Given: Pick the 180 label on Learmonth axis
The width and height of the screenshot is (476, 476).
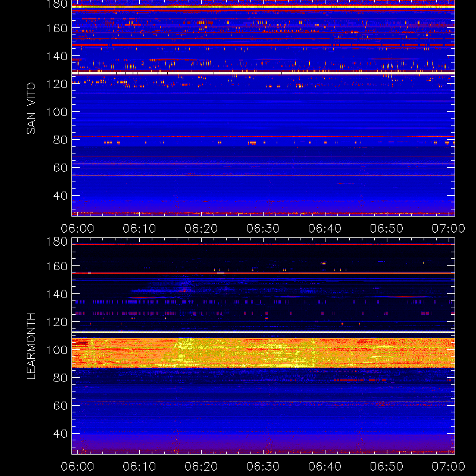Looking at the screenshot, I should [x=57, y=242].
